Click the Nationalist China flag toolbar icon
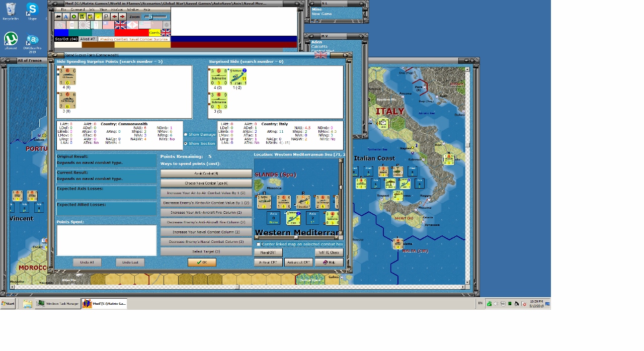 [107, 24]
